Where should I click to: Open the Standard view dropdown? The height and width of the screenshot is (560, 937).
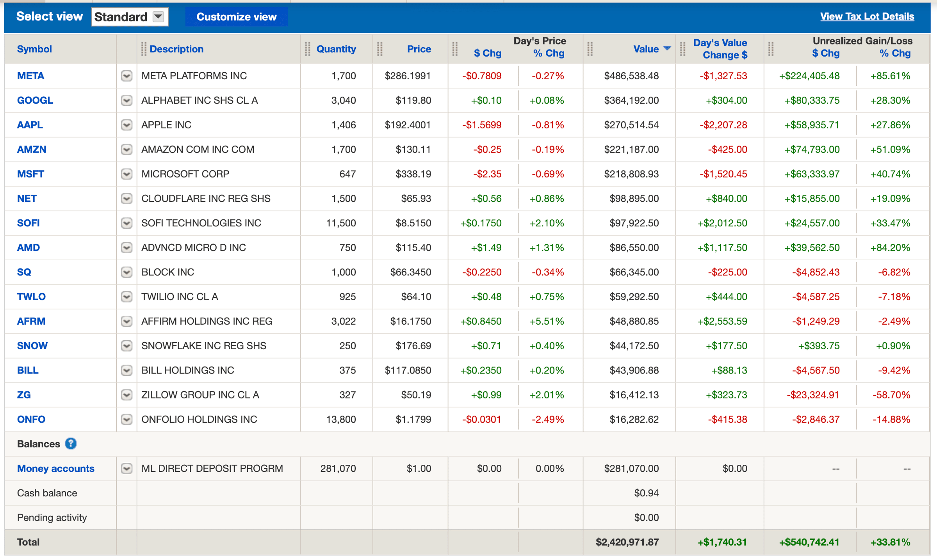(158, 17)
